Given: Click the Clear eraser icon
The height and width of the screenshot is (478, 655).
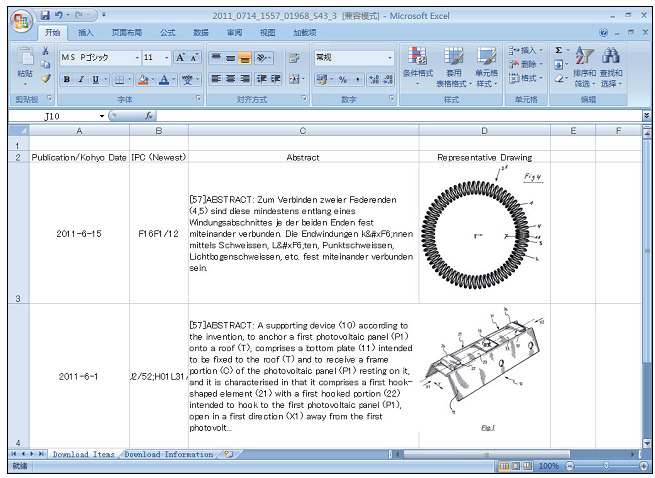Looking at the screenshot, I should point(559,78).
